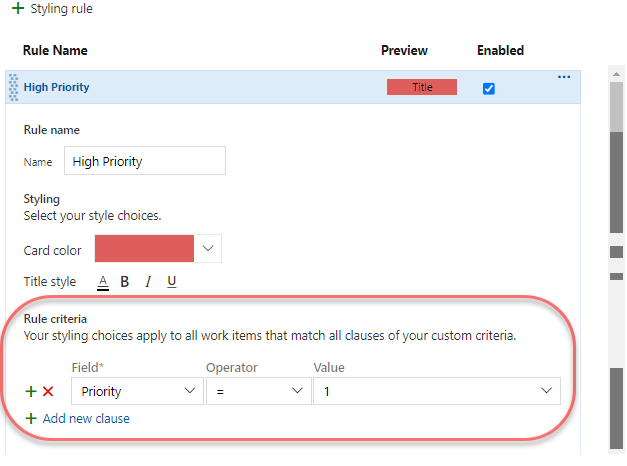Insert clause with green plus beside Priority
Image resolution: width=627 pixels, height=466 pixels.
tap(31, 391)
